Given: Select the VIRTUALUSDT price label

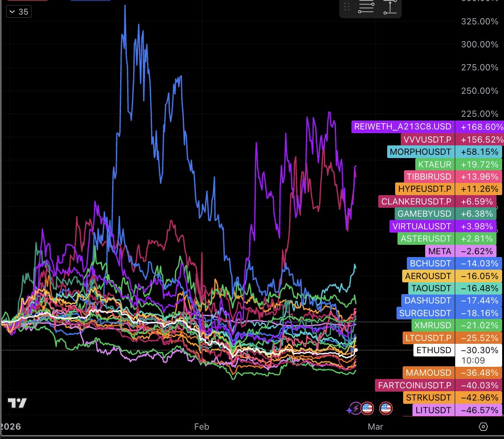Looking at the screenshot, I should 422,226.
